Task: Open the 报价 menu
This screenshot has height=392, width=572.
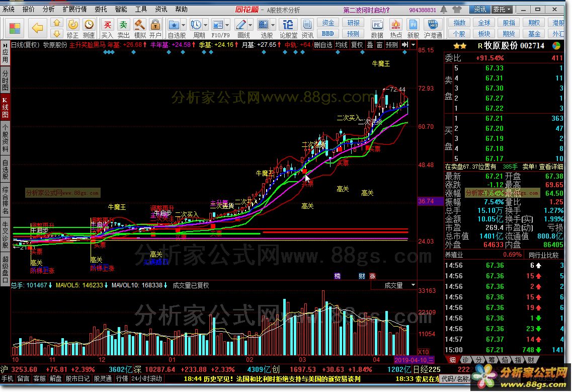Action: click(29, 9)
